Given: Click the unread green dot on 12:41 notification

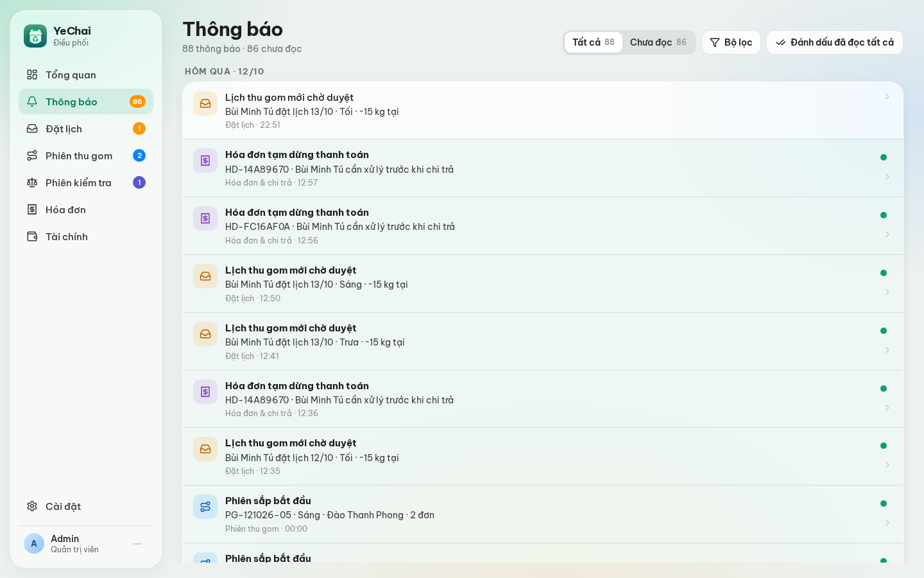Looking at the screenshot, I should click(884, 331).
